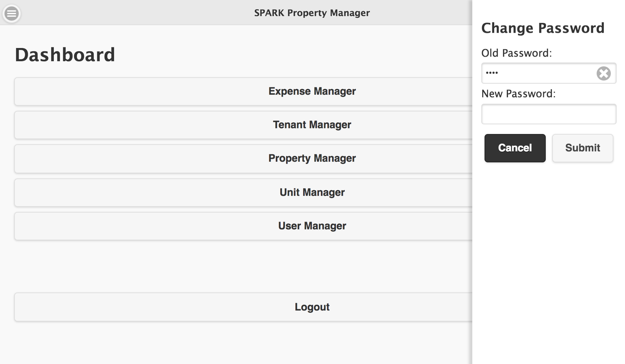Image resolution: width=625 pixels, height=364 pixels.
Task: Click the New Password label
Action: click(518, 94)
